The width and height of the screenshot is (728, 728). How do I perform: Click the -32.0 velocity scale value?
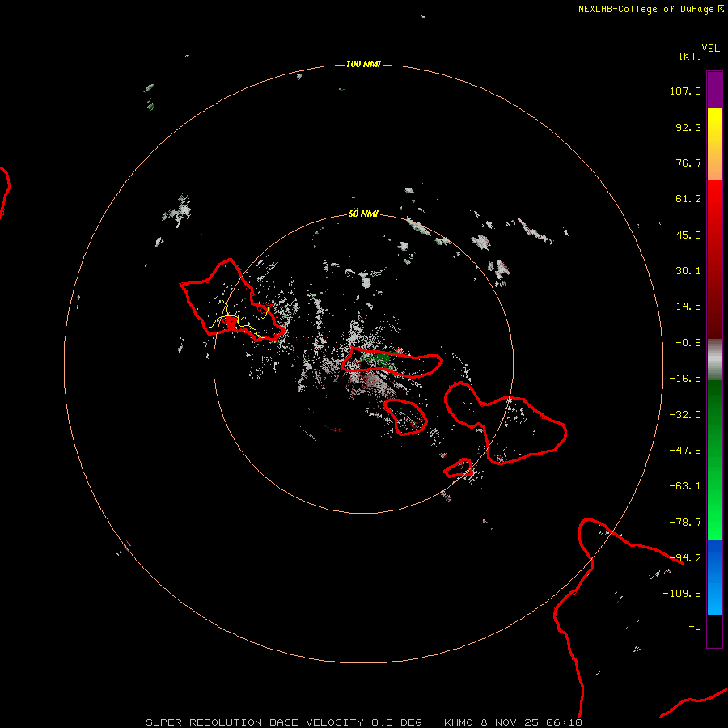[685, 415]
